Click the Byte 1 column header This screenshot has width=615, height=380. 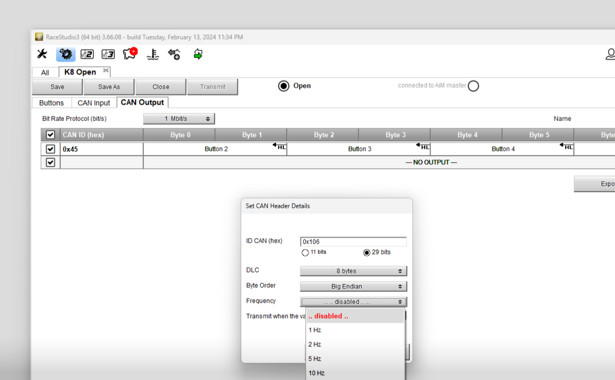[x=251, y=135]
